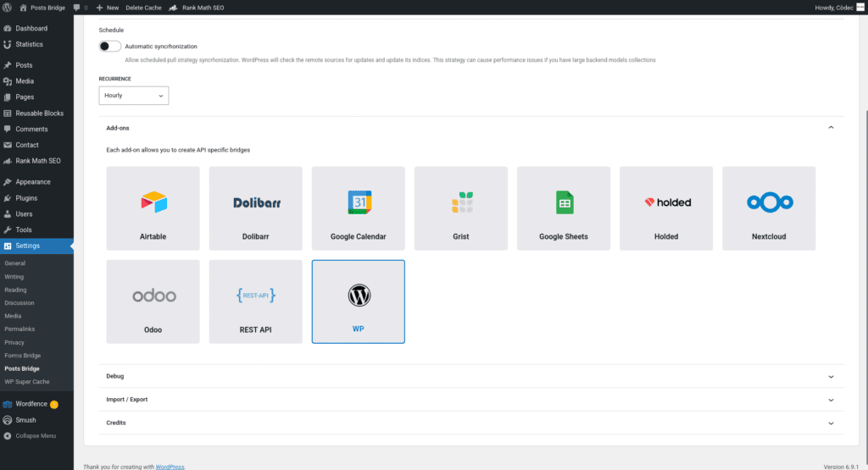Toggle Automatic synchronization switch
868x470 pixels.
[109, 47]
